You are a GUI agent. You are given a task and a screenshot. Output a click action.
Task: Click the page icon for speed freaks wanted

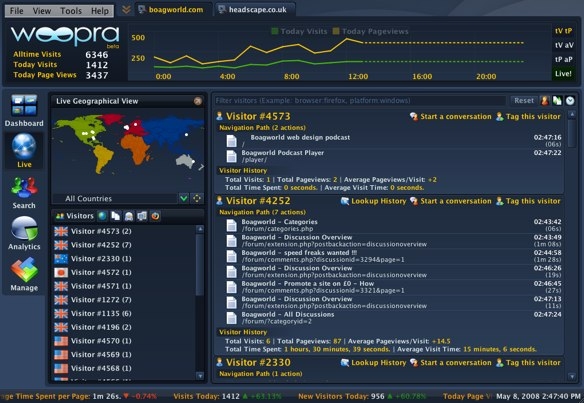(x=232, y=256)
